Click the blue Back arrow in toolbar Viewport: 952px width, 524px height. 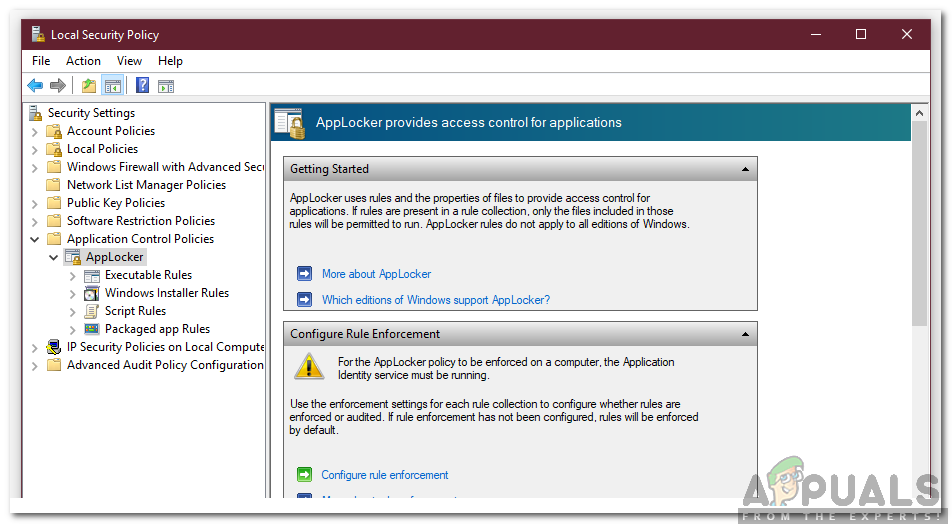coord(35,86)
